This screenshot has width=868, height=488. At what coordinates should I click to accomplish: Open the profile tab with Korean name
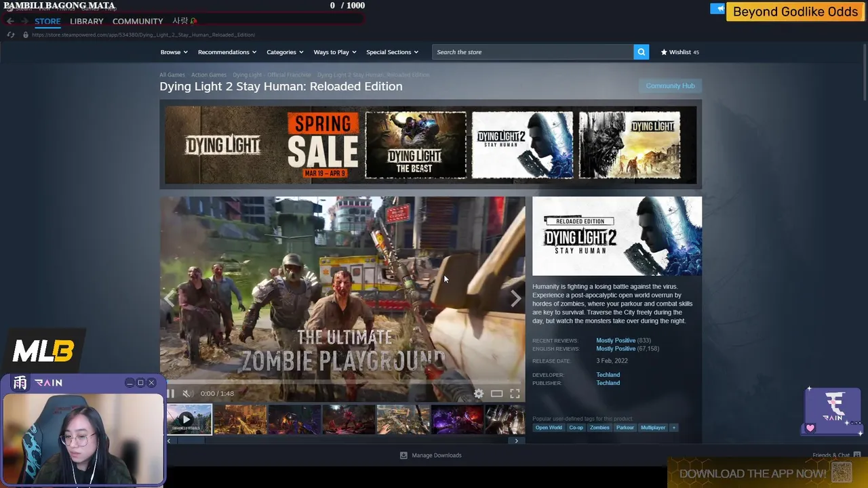coord(184,21)
